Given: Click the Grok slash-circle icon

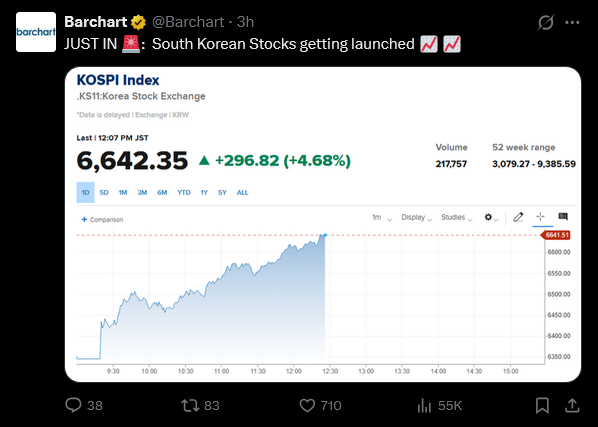Looking at the screenshot, I should pyautogui.click(x=546, y=22).
